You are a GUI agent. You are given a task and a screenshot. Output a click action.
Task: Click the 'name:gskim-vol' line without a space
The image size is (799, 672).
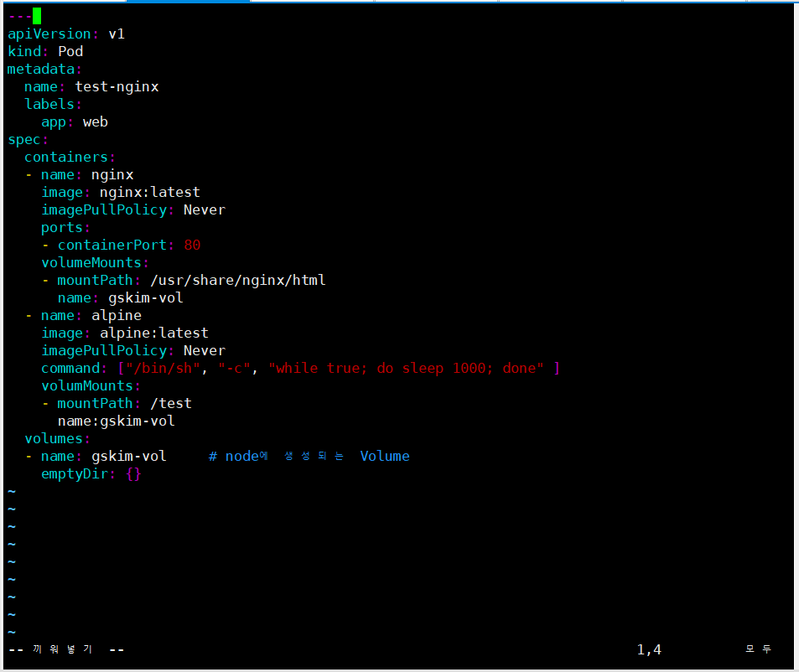pos(117,421)
